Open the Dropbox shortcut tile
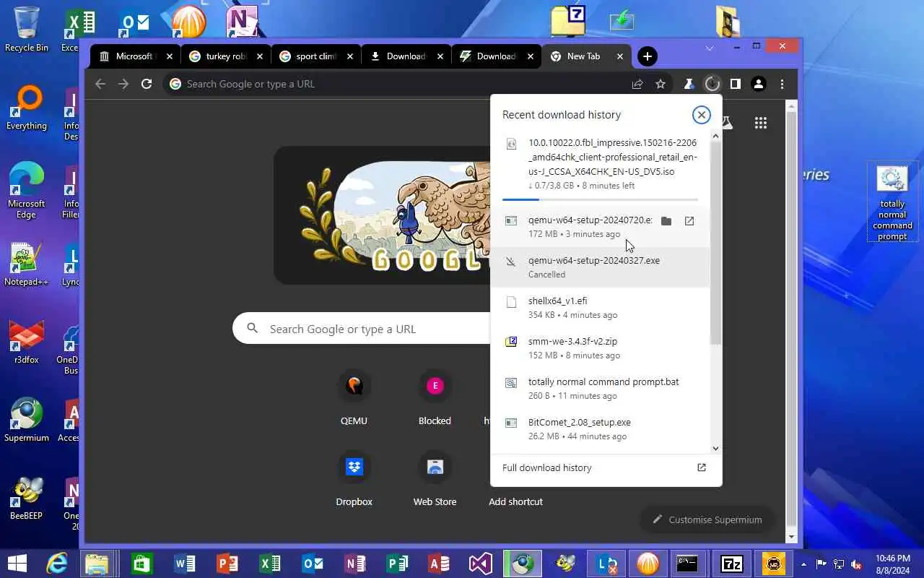 click(354, 479)
